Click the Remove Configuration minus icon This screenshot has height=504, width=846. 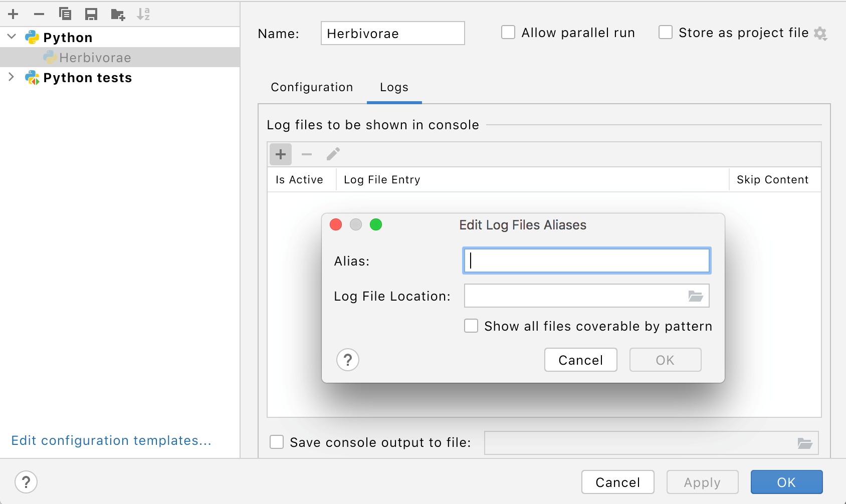(x=39, y=14)
